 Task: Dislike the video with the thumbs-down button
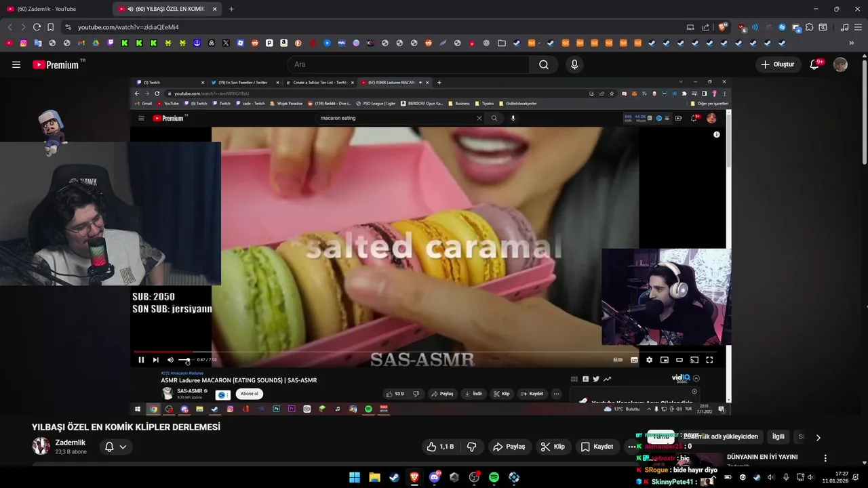coord(471,447)
